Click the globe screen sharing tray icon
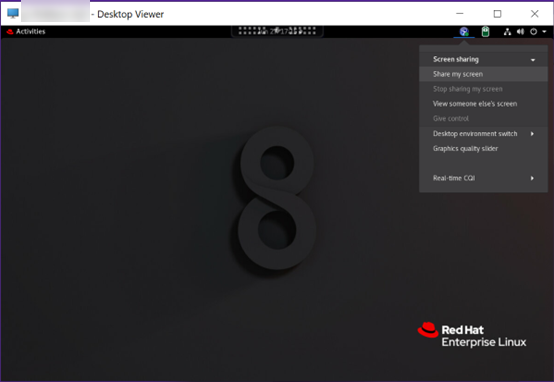The image size is (554, 382). [x=464, y=32]
